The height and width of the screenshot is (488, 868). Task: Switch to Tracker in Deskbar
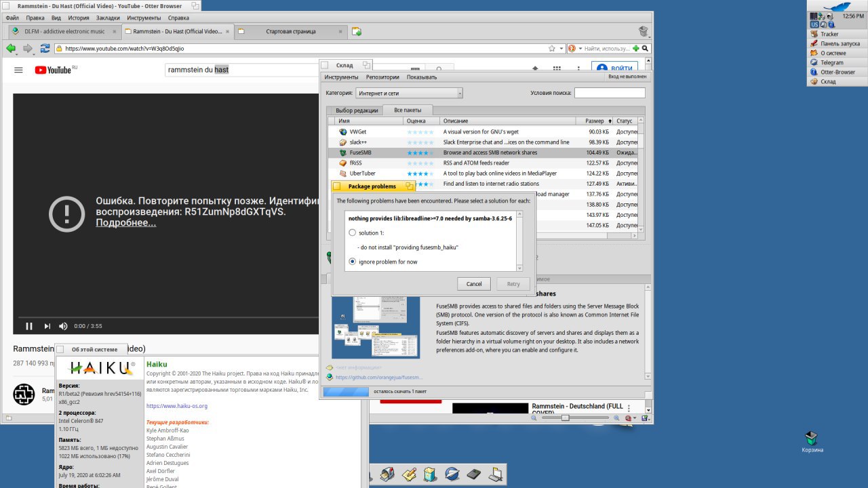[838, 34]
